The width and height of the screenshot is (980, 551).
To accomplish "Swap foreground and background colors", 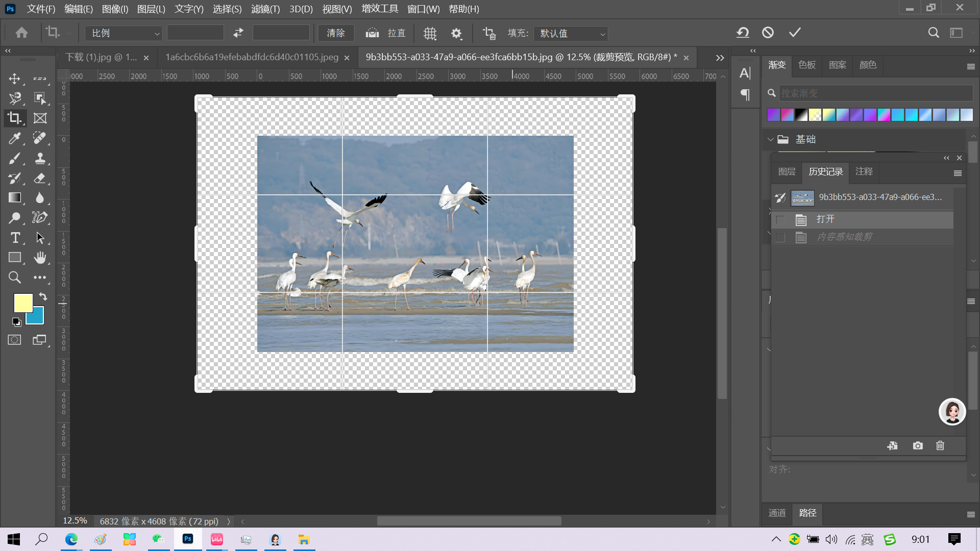I will pos(43,296).
